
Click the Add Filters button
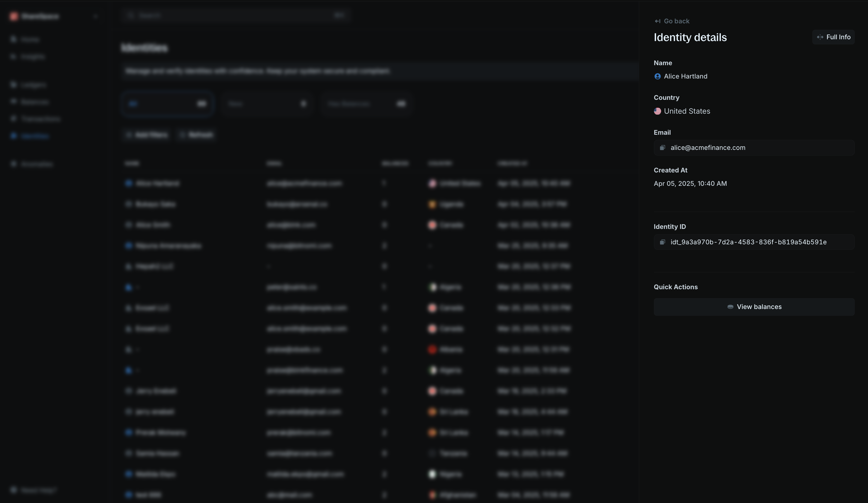[146, 135]
